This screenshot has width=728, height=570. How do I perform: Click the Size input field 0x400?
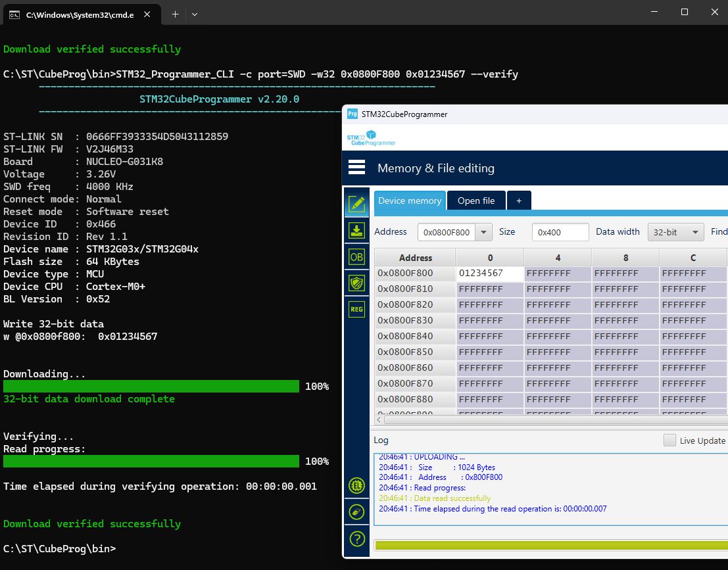click(560, 232)
